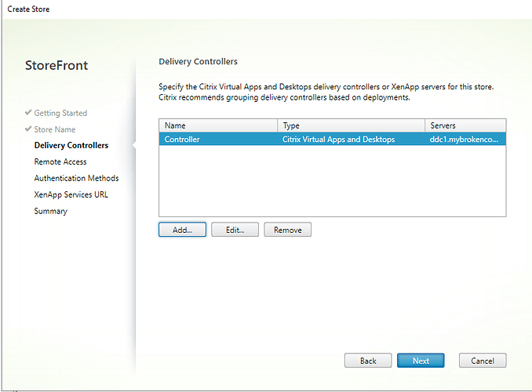This screenshot has height=392, width=532.
Task: Sort by the Type column header
Action: point(352,125)
